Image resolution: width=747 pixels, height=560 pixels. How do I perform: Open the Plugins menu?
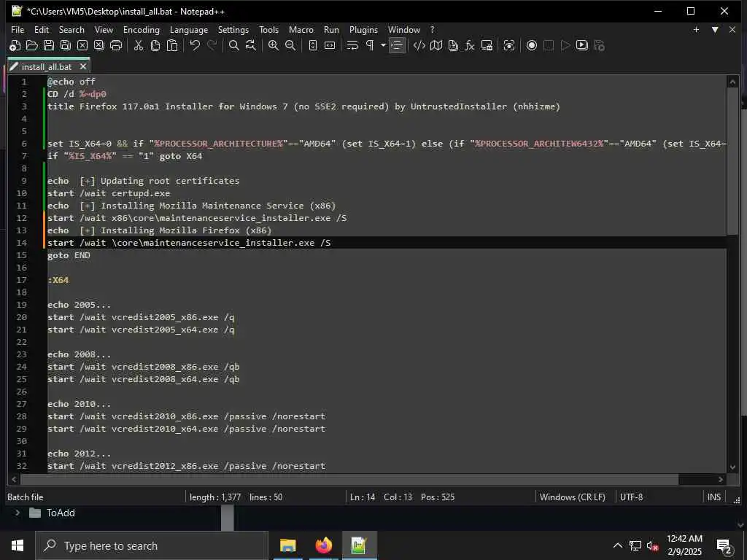pyautogui.click(x=363, y=29)
